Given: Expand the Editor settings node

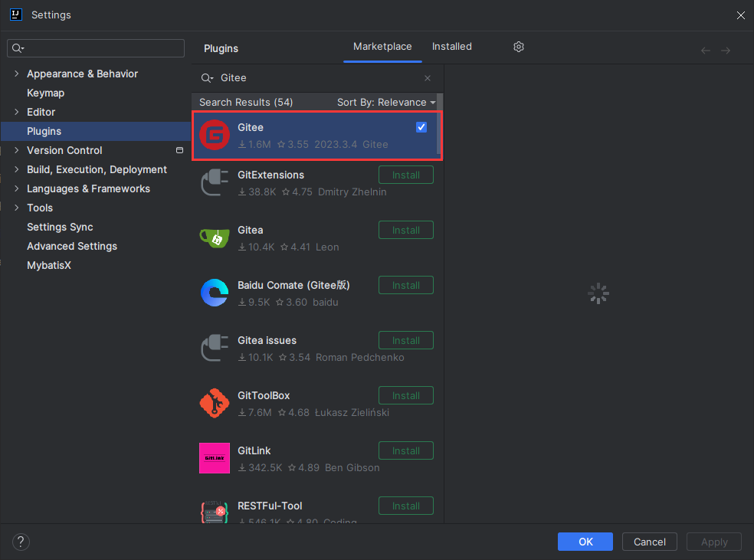Looking at the screenshot, I should pyautogui.click(x=17, y=112).
